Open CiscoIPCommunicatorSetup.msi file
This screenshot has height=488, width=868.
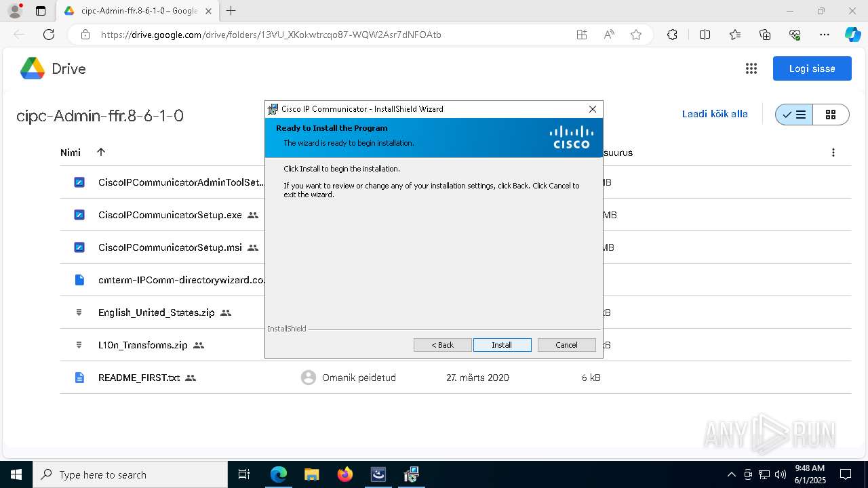(x=170, y=247)
